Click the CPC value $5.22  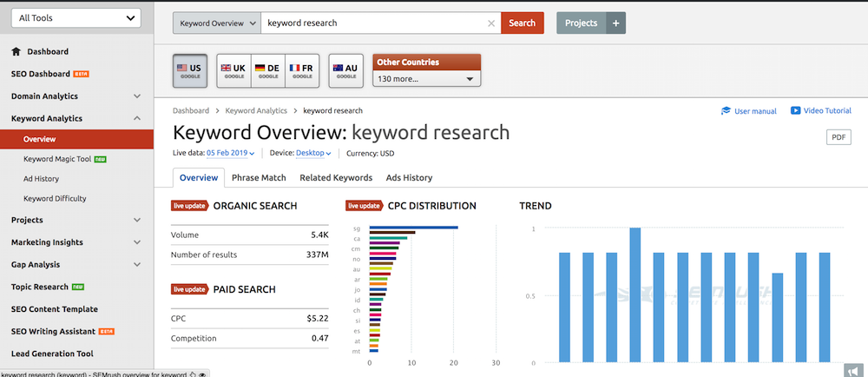318,318
